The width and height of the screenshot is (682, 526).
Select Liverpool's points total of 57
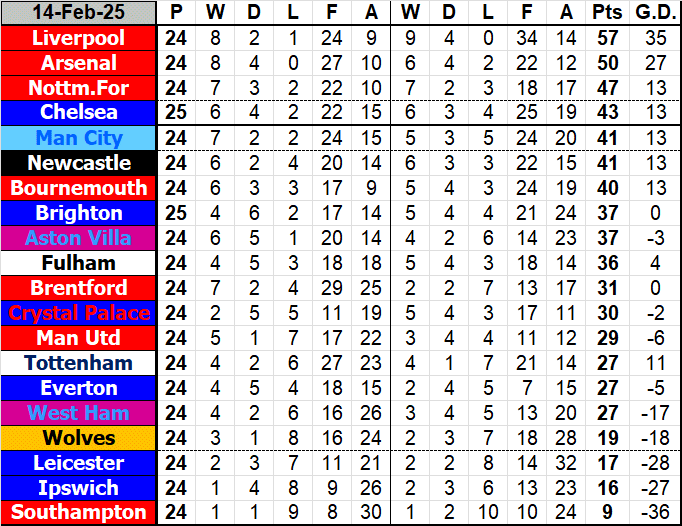click(x=606, y=38)
